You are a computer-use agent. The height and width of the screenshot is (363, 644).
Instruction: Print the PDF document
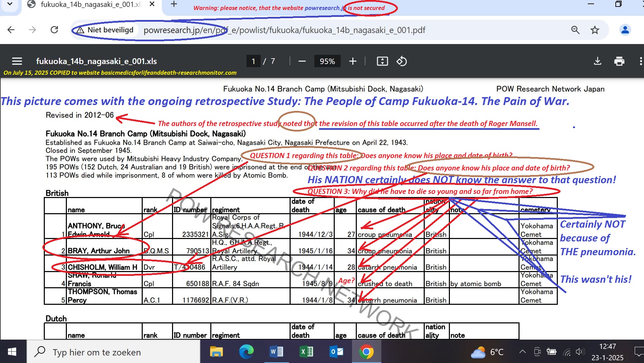[x=619, y=61]
